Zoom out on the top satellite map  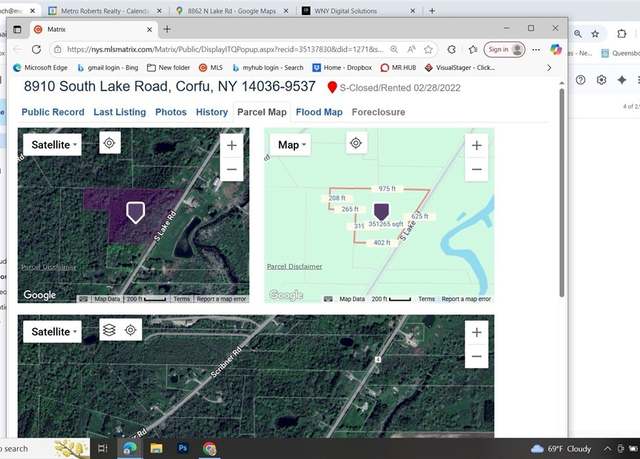[x=231, y=169]
